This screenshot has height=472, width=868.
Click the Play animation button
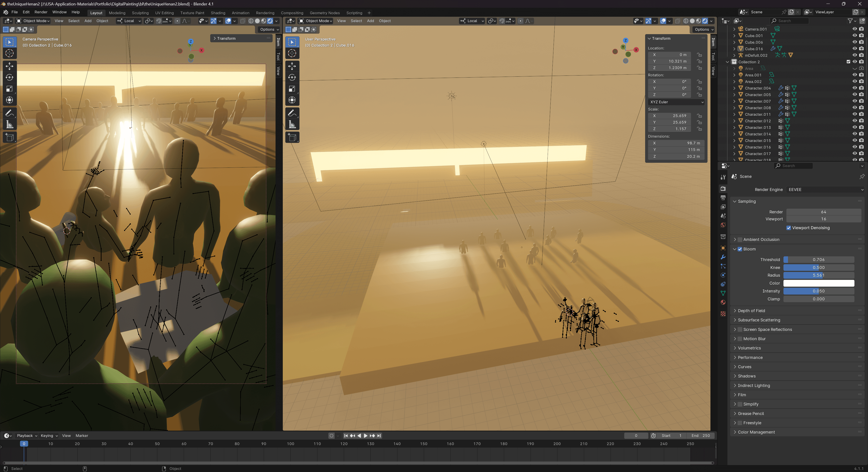[366, 436]
